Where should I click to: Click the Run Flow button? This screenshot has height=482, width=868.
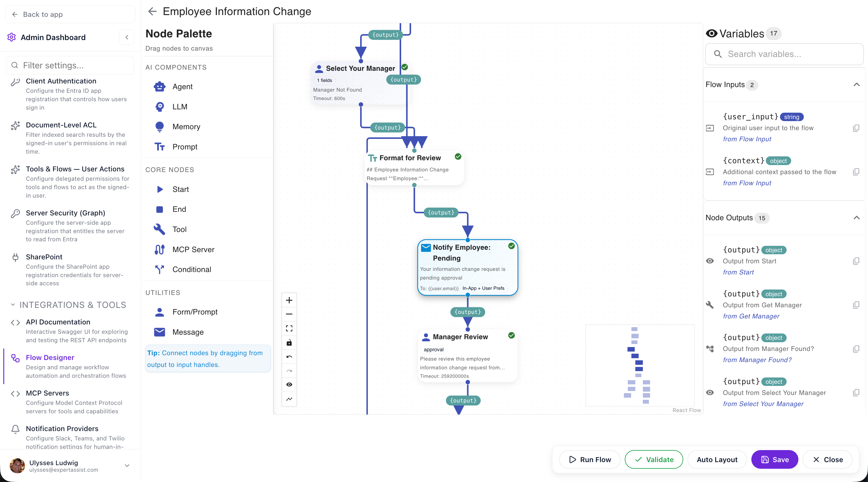(x=590, y=460)
